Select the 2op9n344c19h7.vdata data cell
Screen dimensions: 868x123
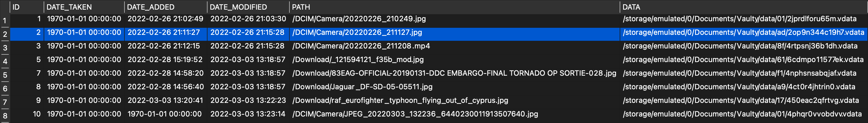tap(743, 33)
